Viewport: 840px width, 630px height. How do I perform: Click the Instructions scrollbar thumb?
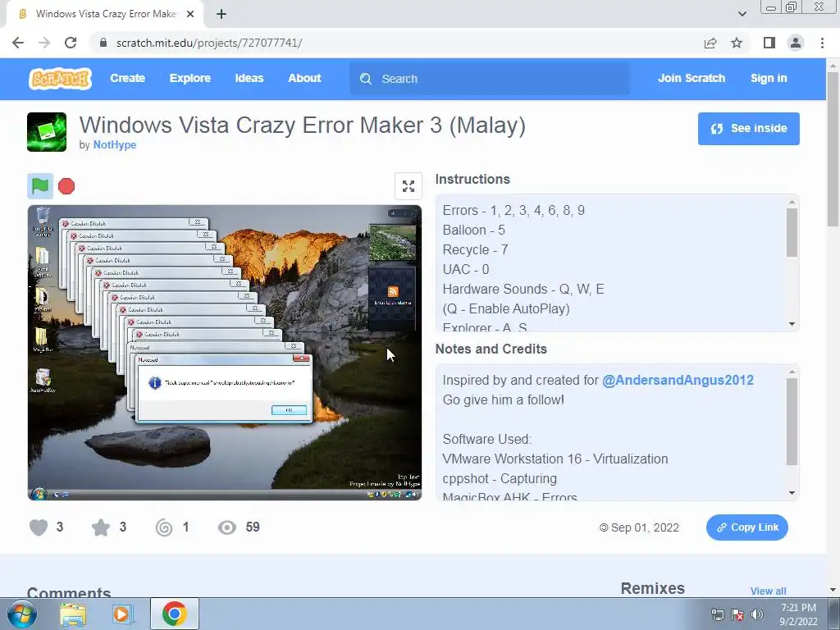pos(792,232)
